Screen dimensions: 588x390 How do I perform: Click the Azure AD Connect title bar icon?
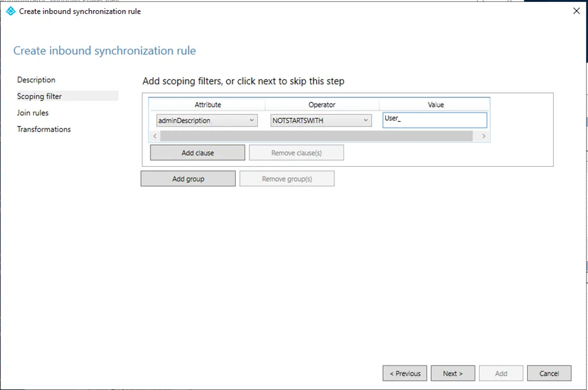10,11
